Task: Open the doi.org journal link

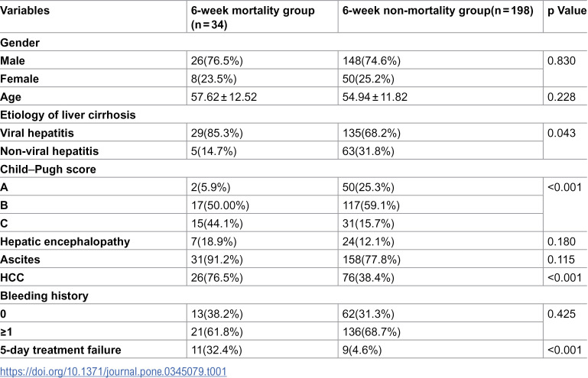Action: point(113,372)
